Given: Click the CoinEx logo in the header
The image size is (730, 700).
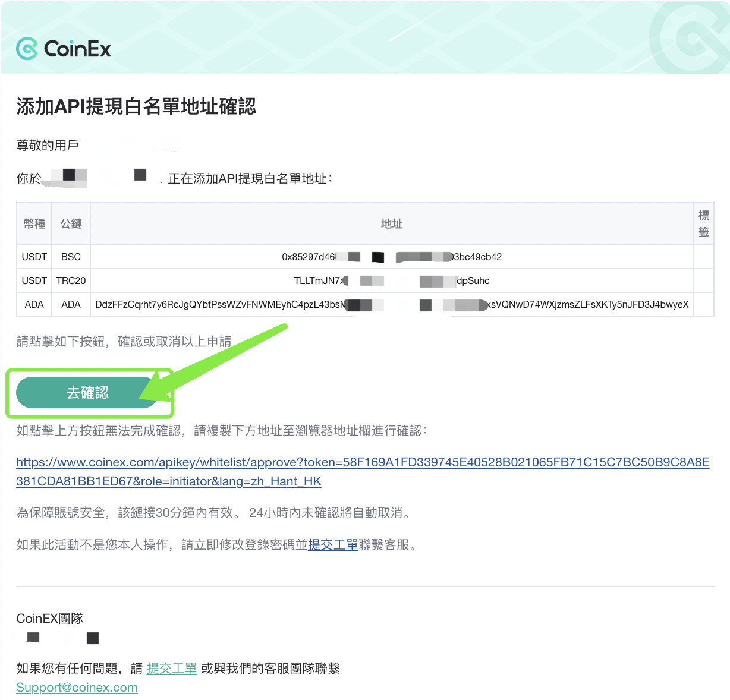Looking at the screenshot, I should (64, 49).
